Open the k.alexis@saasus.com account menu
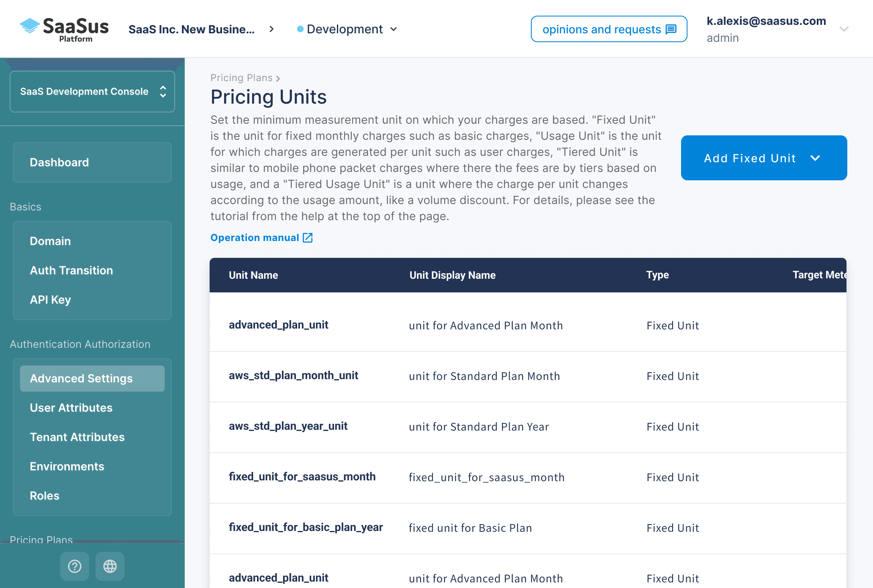The width and height of the screenshot is (873, 588). pos(844,29)
